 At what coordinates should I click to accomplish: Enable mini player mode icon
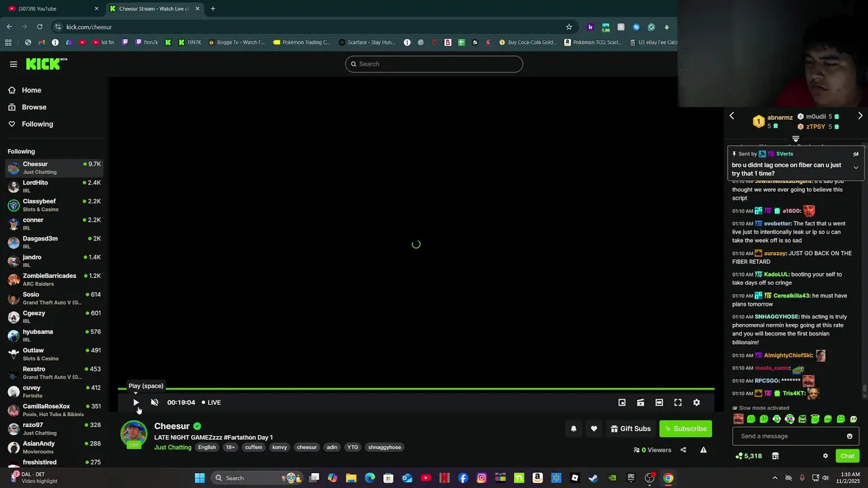coord(622,403)
